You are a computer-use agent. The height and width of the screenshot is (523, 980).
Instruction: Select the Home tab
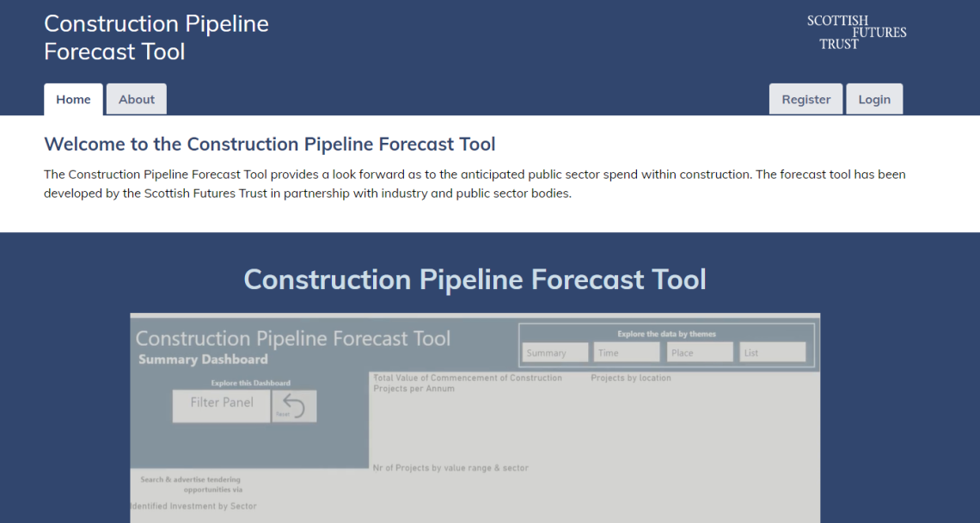coord(73,98)
